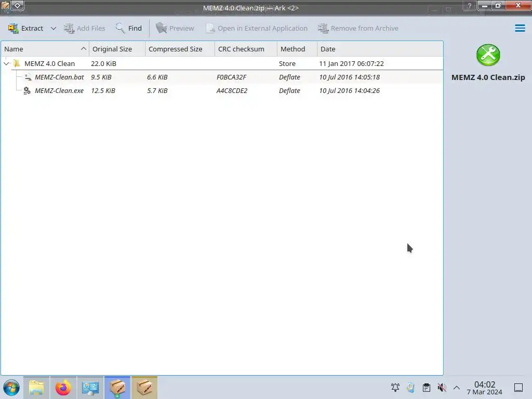Image resolution: width=532 pixels, height=399 pixels.
Task: Click the 12.5 KiB original size cell
Action: point(103,90)
